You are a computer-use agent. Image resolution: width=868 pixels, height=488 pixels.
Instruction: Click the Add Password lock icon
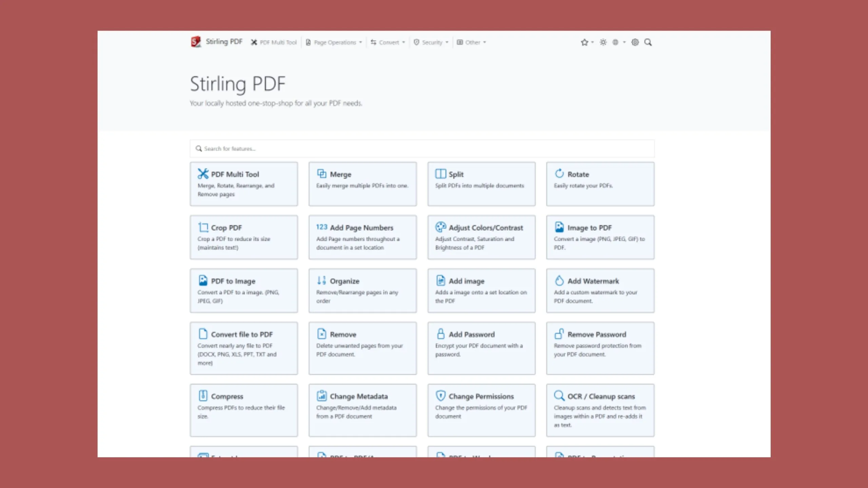[440, 334]
